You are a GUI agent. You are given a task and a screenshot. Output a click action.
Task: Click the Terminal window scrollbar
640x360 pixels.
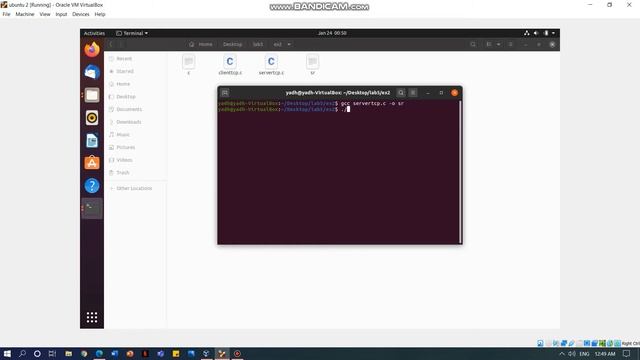460,172
